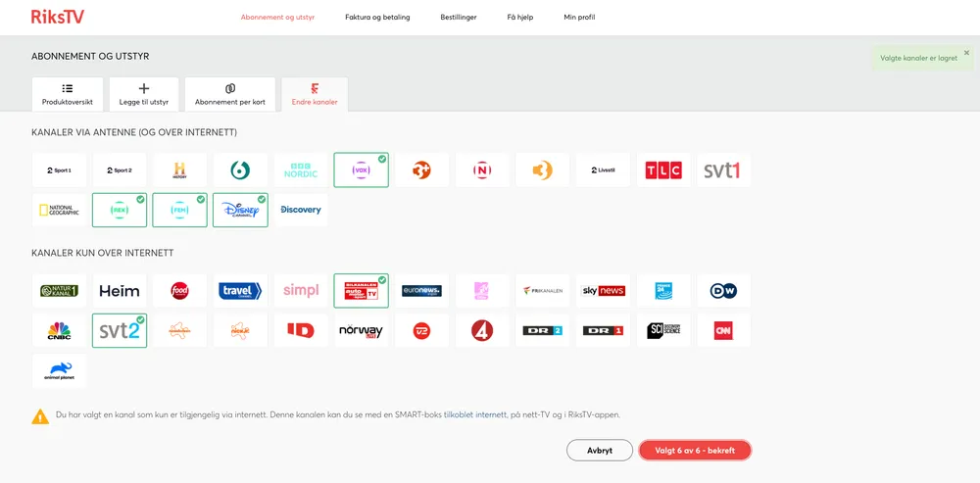Click the Animal Planet channel logo

pos(59,370)
